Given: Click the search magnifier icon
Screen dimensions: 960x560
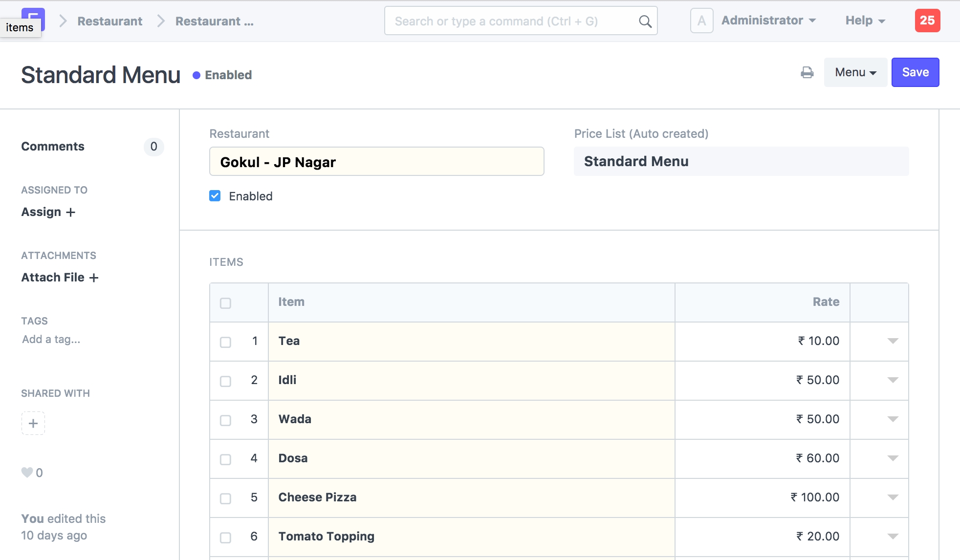Looking at the screenshot, I should coord(645,22).
